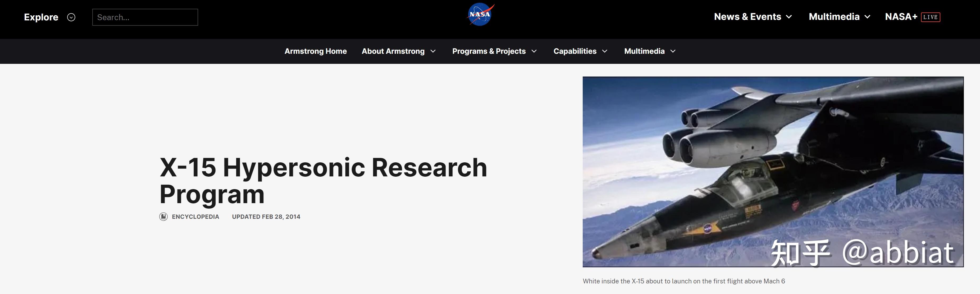Image resolution: width=980 pixels, height=294 pixels.
Task: Select Armstrong Home in navigation
Action: pyautogui.click(x=315, y=51)
